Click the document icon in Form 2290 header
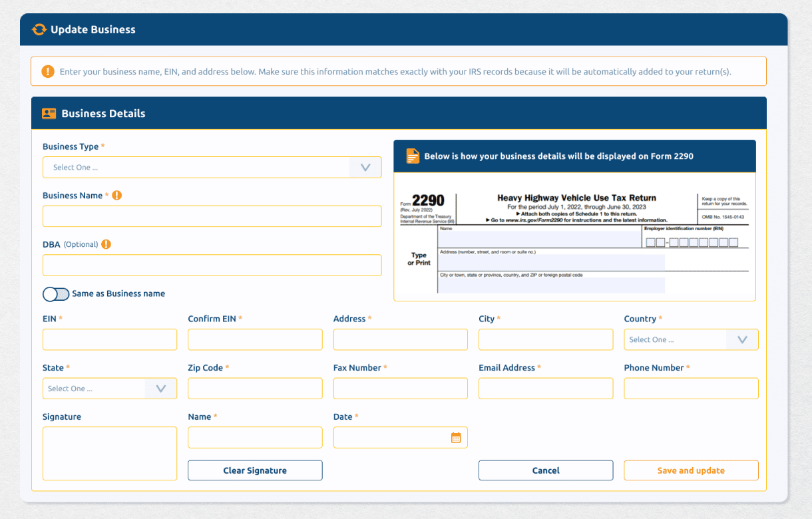This screenshot has height=519, width=812. [x=413, y=156]
